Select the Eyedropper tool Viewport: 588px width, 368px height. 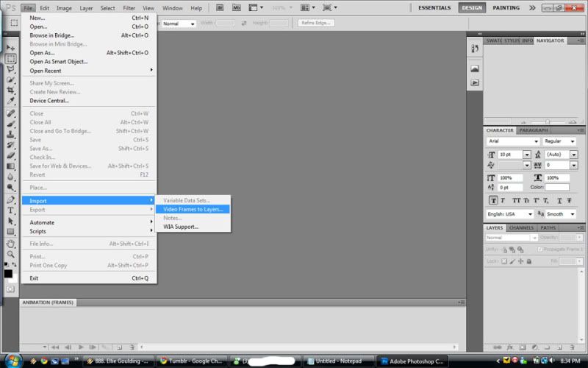pos(10,101)
